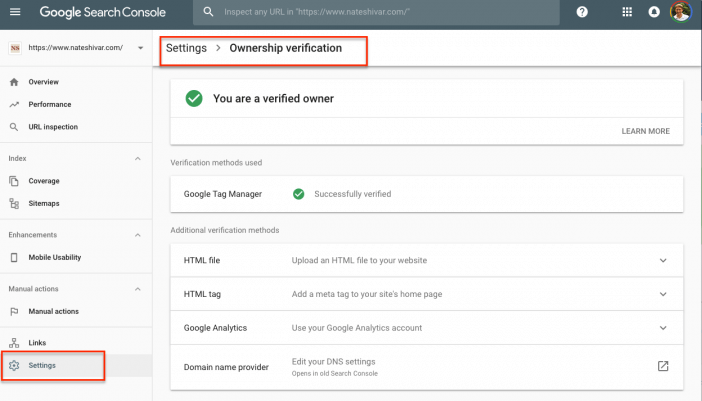This screenshot has height=401, width=702.
Task: Collapse the Index section
Action: [138, 158]
